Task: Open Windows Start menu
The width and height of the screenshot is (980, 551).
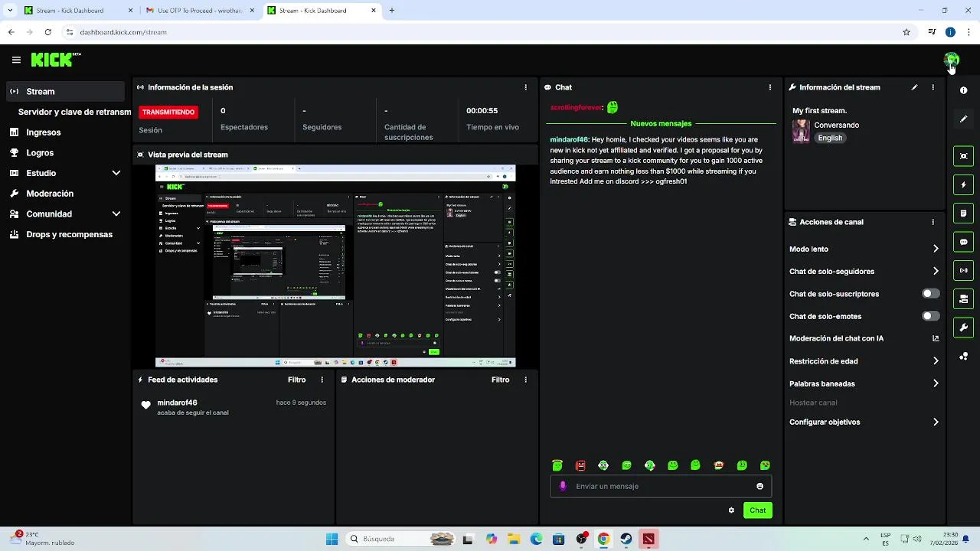Action: pyautogui.click(x=332, y=539)
